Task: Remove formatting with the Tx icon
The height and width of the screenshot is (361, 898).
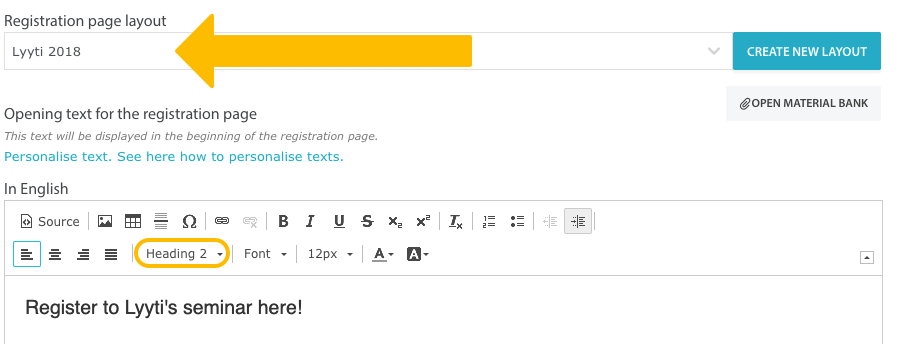Action: [456, 221]
